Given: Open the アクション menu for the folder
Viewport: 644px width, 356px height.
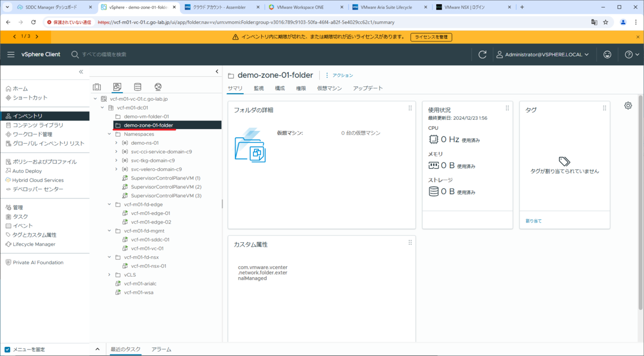Looking at the screenshot, I should pos(339,76).
